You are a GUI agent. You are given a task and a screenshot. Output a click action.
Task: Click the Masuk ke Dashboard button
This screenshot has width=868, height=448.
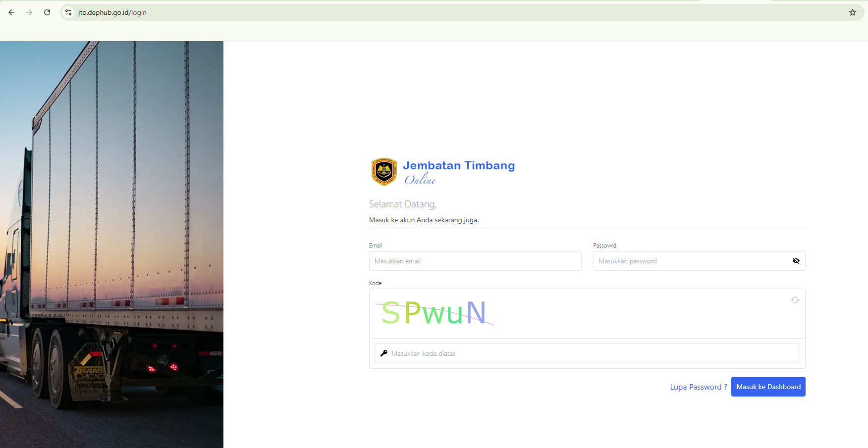pos(768,387)
